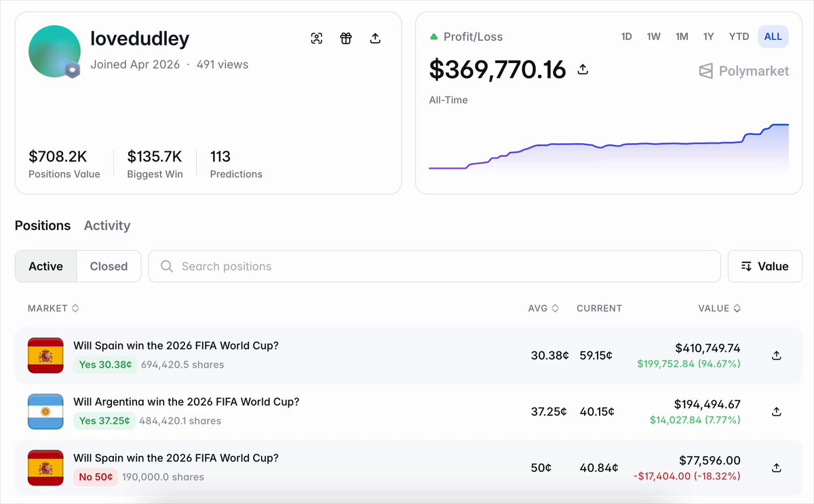Select the ALL time range
The height and width of the screenshot is (504, 814).
tap(773, 37)
